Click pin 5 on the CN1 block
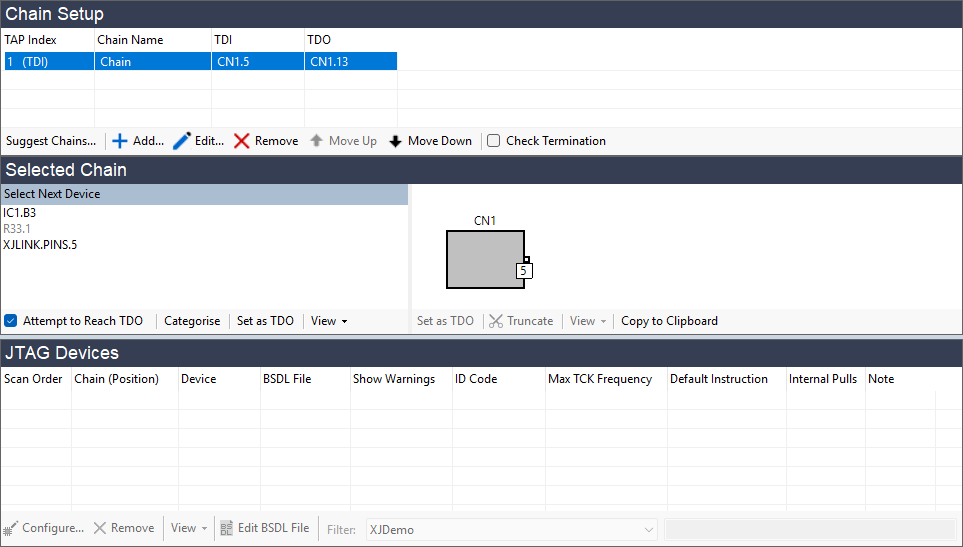 tap(525, 270)
